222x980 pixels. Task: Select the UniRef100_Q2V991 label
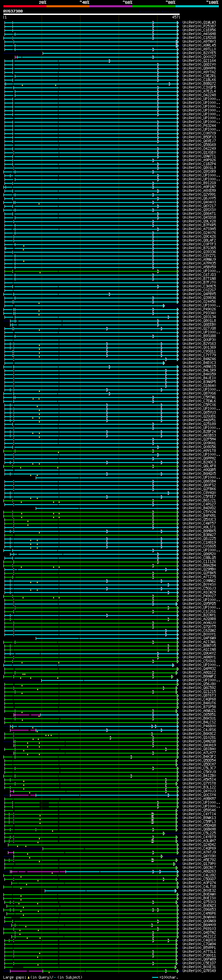pyautogui.click(x=199, y=194)
